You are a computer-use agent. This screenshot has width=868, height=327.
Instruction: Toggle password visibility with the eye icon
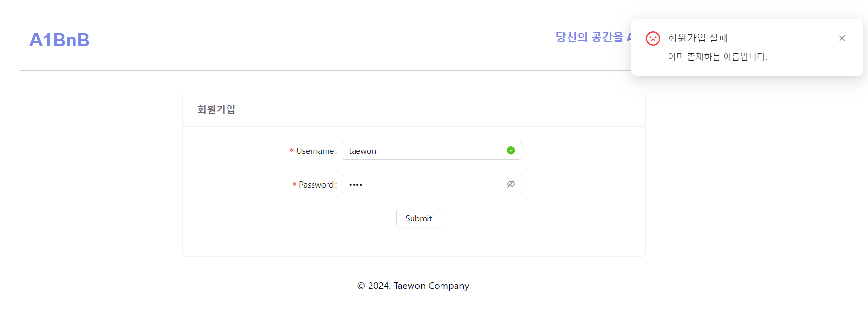pos(511,184)
